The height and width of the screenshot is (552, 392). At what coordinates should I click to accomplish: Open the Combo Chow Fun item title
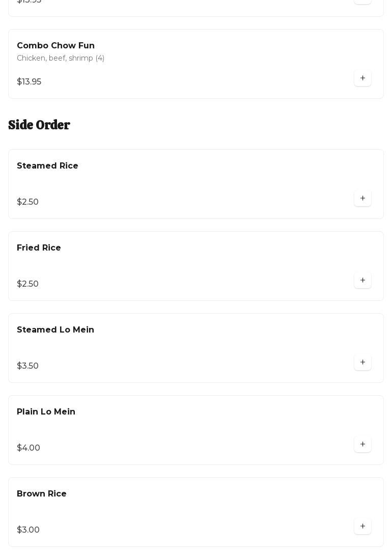[55, 46]
